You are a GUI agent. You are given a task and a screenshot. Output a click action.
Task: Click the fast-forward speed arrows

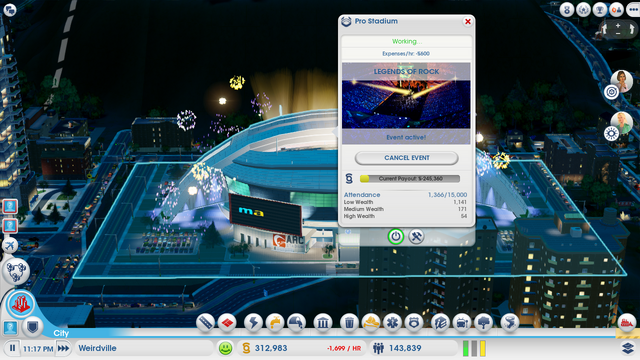(63, 348)
